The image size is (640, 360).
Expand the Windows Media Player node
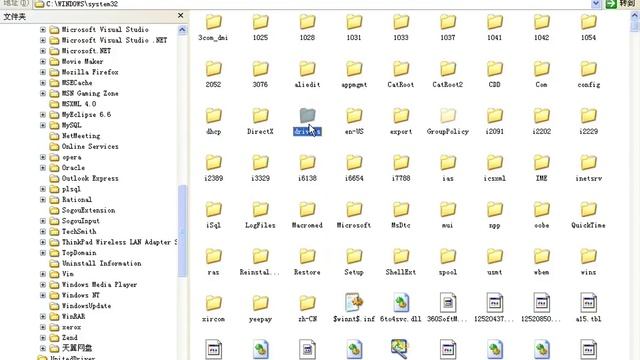(43, 284)
